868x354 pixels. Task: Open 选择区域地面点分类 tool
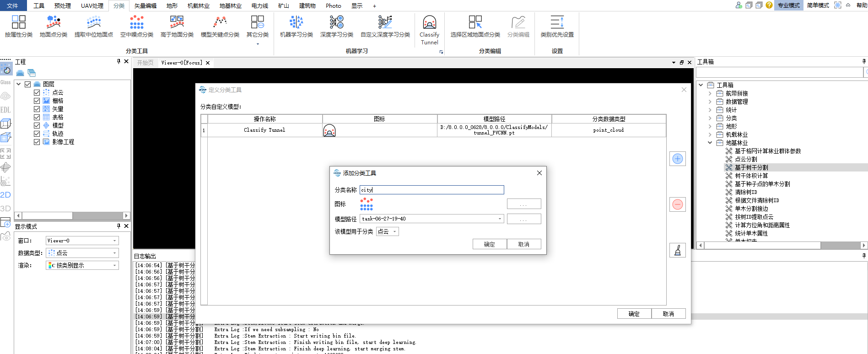pyautogui.click(x=475, y=26)
